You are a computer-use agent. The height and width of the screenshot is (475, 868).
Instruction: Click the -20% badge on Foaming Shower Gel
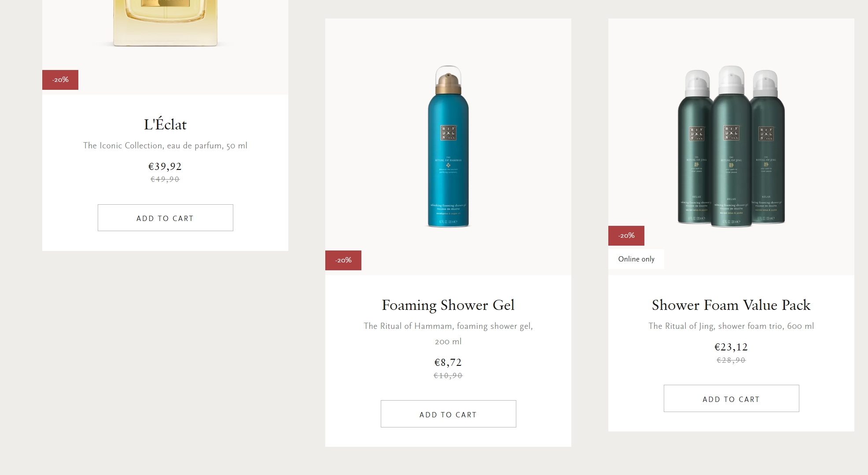(x=343, y=260)
